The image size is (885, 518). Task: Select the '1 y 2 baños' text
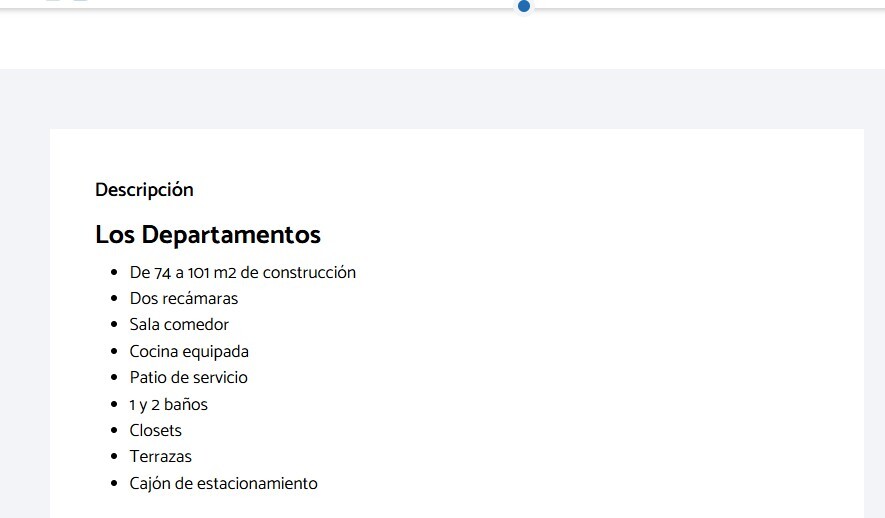[x=169, y=404]
